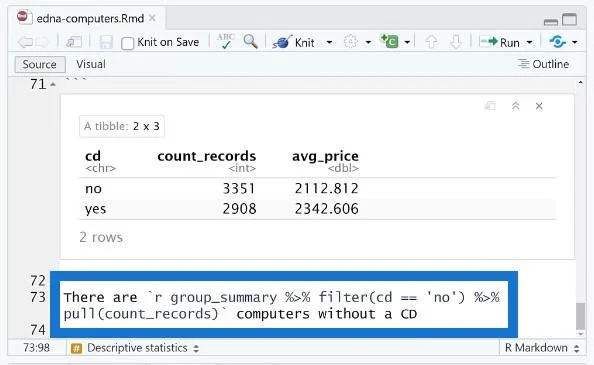Click the show in new window icon
594x365 pixels.
(74, 42)
